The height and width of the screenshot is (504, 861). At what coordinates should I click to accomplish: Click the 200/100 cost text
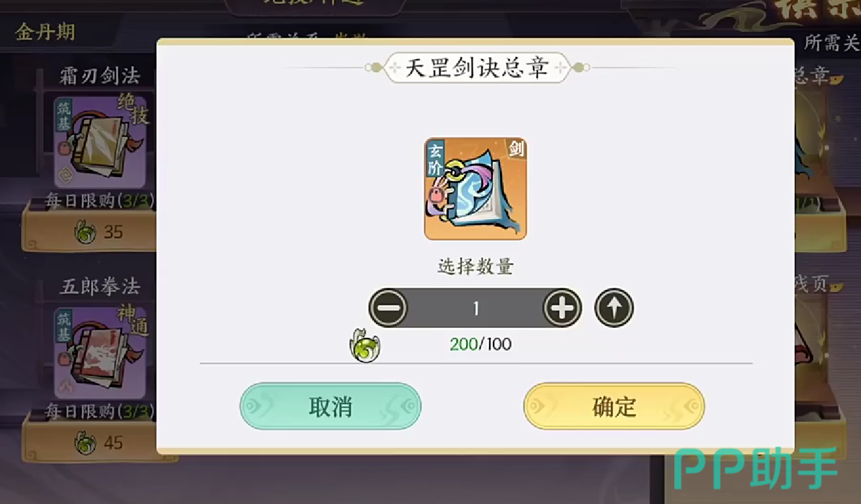[480, 344]
